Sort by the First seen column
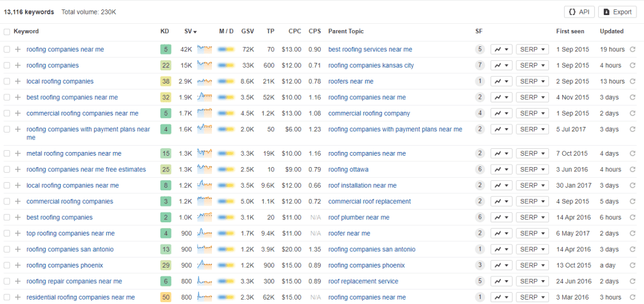 pyautogui.click(x=570, y=31)
